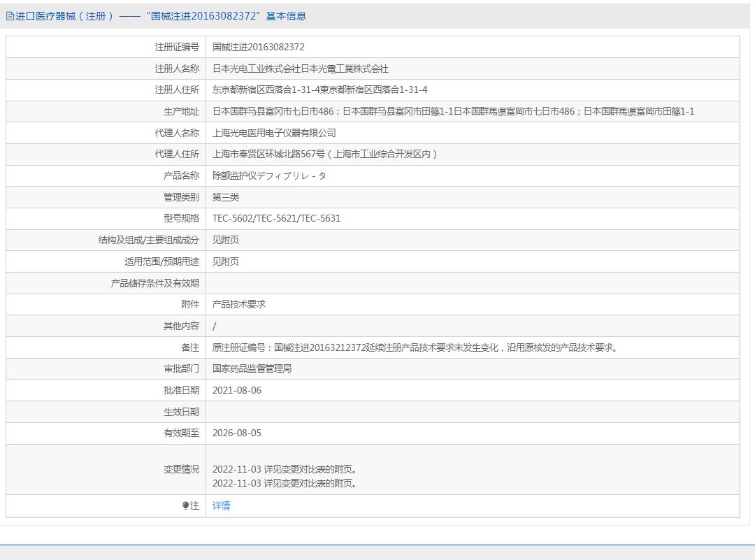Click the 生产地址 label
755x560 pixels.
(x=181, y=112)
